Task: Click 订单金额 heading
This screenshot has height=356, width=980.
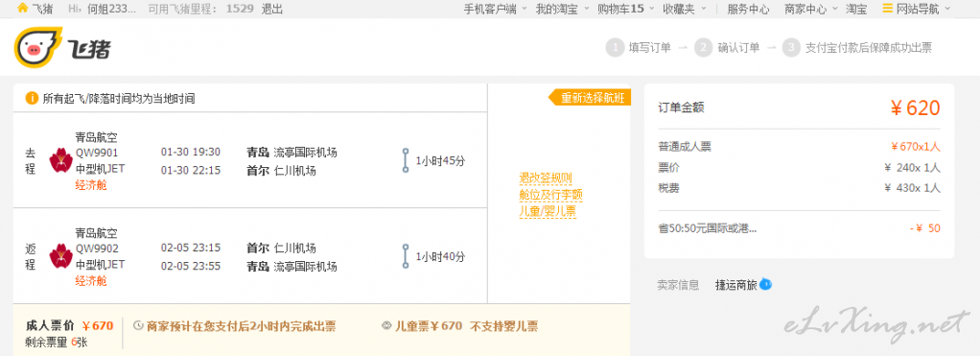Action: (681, 107)
